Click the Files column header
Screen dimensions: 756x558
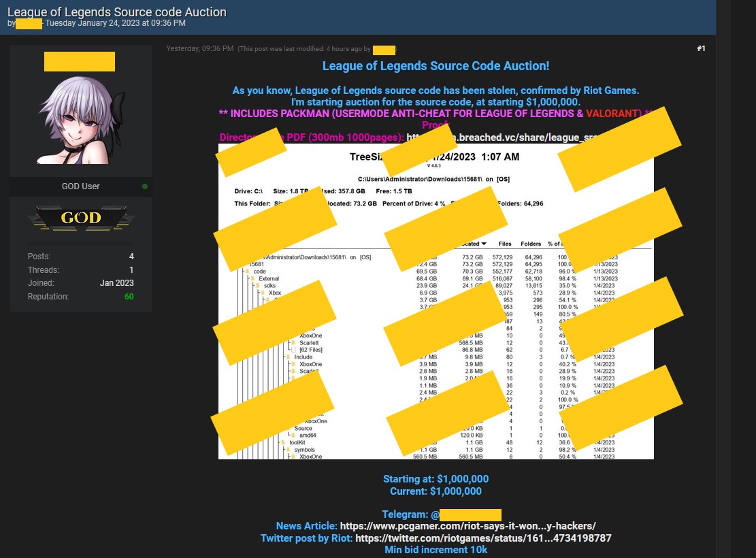(x=505, y=244)
